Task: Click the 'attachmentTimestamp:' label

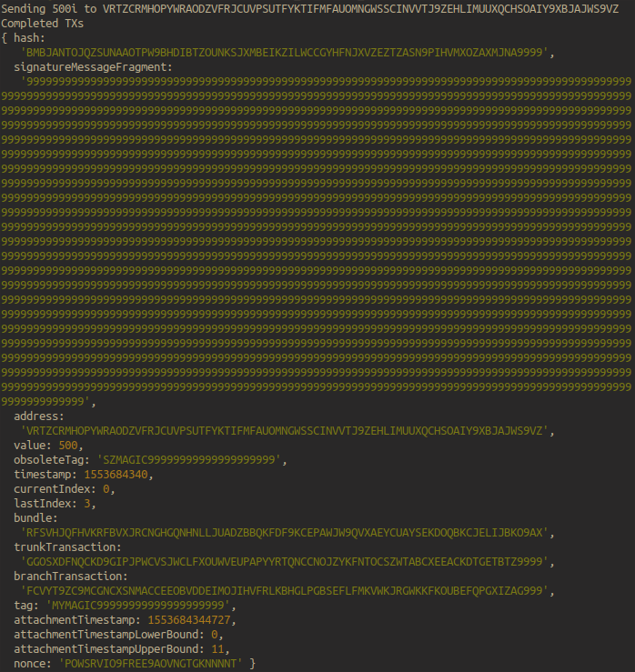Action: [77, 620]
